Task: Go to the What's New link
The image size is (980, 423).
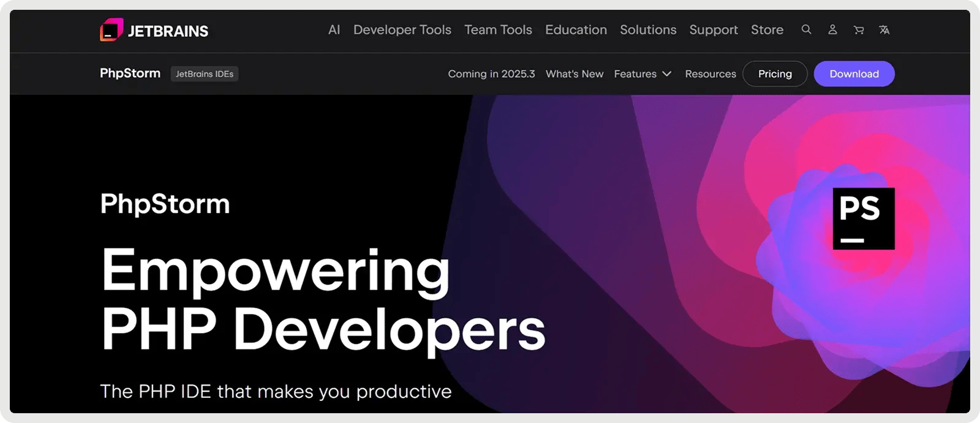Action: point(575,73)
